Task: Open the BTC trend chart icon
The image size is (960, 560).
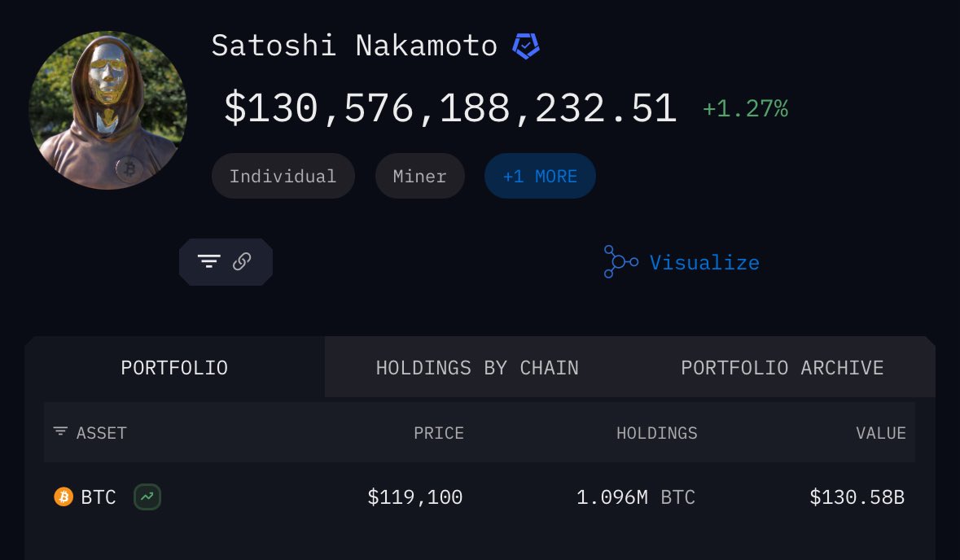Action: pyautogui.click(x=147, y=497)
